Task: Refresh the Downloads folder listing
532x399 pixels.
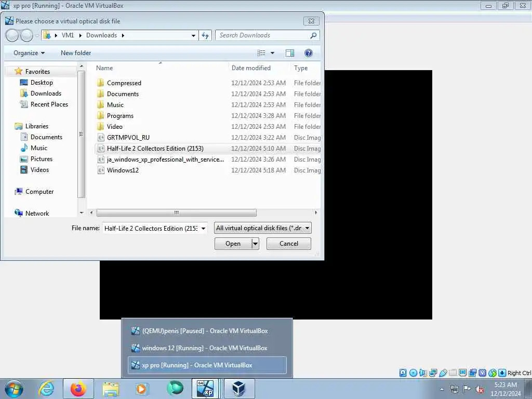Action: point(205,35)
